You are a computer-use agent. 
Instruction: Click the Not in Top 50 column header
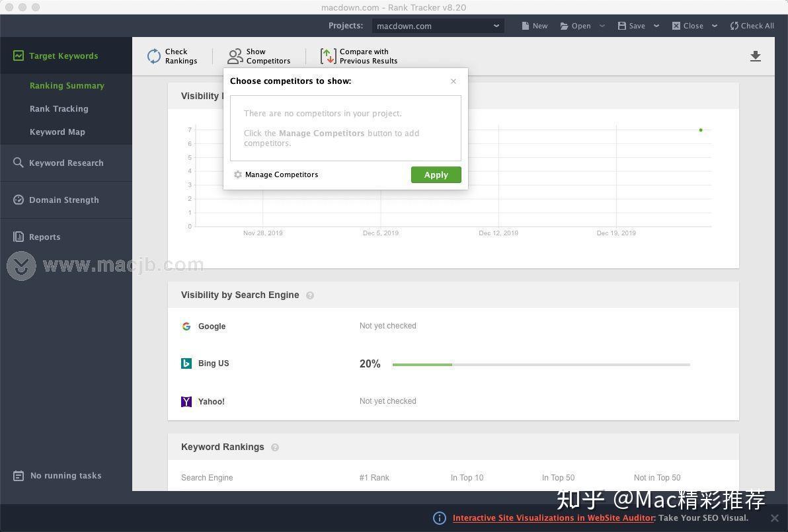tap(657, 477)
